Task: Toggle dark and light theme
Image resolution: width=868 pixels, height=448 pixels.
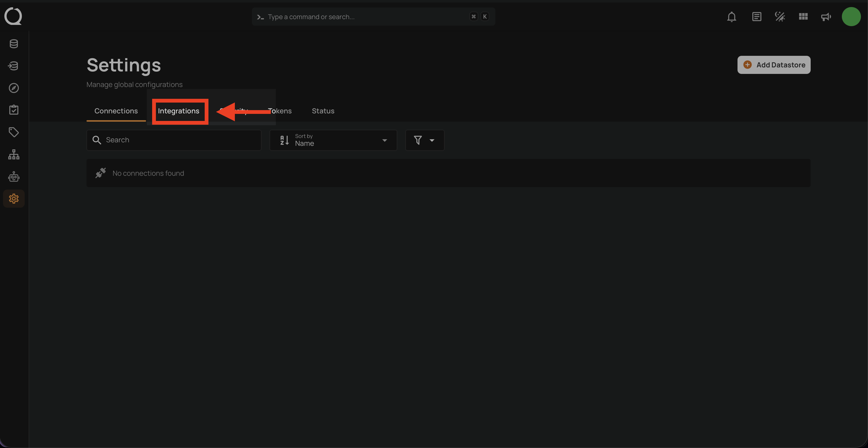Action: click(x=780, y=17)
